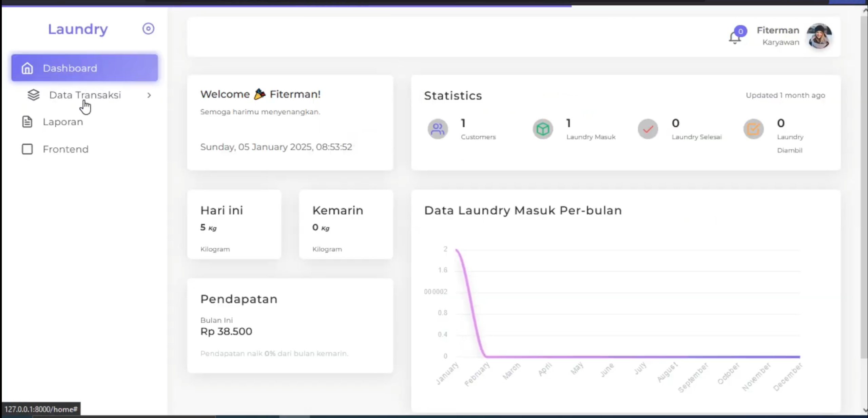Image resolution: width=868 pixels, height=418 pixels.
Task: Click the Dashboard home icon
Action: [27, 68]
